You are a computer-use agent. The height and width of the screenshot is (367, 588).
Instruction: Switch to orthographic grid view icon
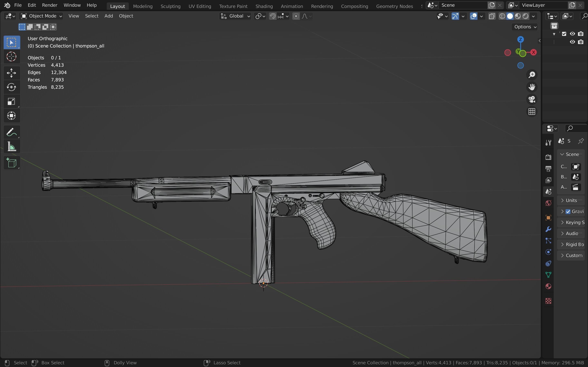532,112
